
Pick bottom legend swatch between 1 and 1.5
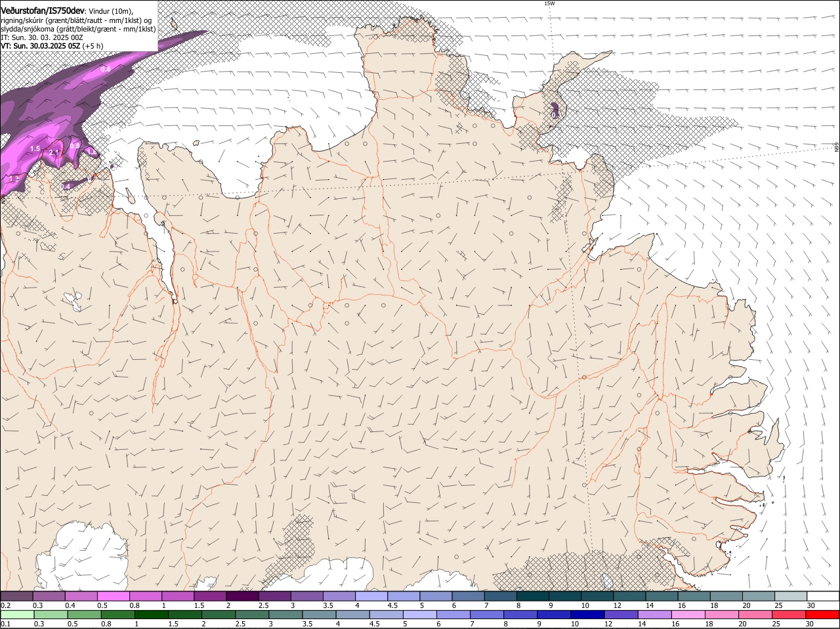click(152, 615)
